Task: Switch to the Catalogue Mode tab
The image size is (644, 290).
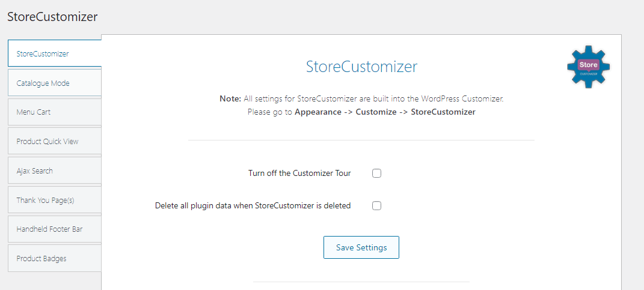Action: pos(43,83)
